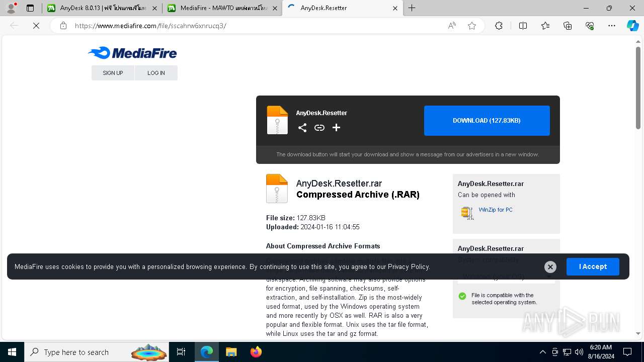
Task: Open the taskbar clock and date
Action: coord(601,352)
